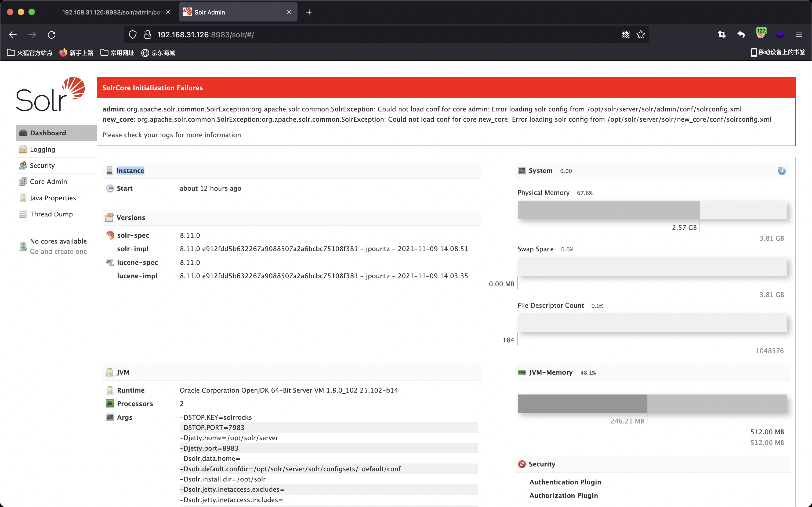Image resolution: width=812 pixels, height=507 pixels.
Task: Open the 常用网址 bookmarks folder
Action: click(x=117, y=53)
